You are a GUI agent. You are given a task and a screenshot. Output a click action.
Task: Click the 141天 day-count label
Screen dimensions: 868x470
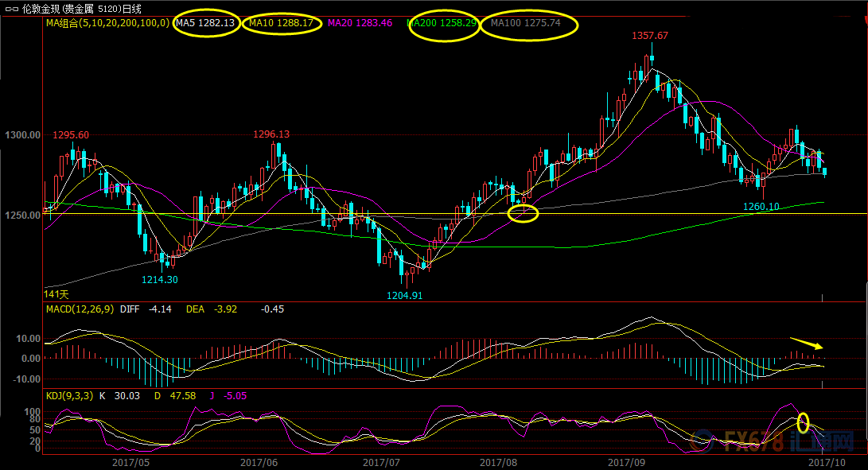point(56,294)
